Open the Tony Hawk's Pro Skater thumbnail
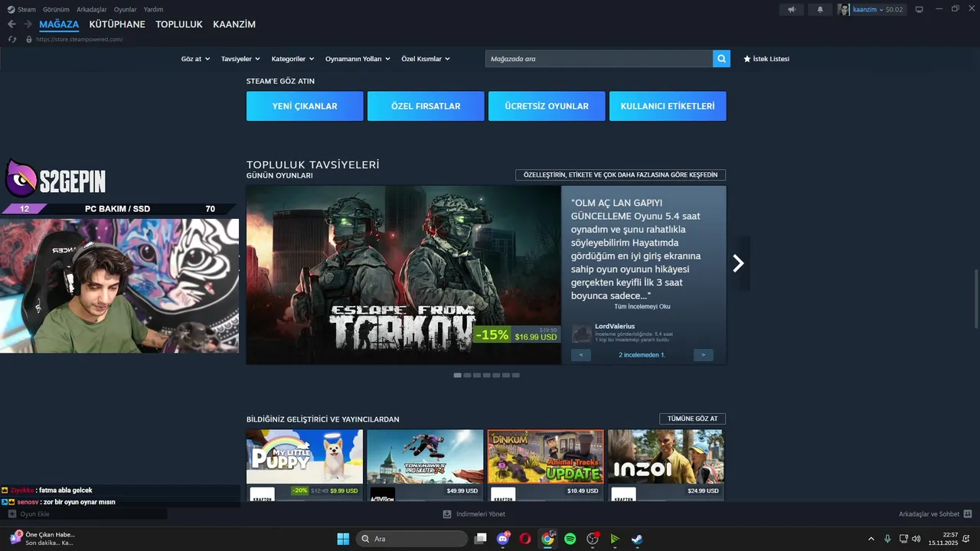980x551 pixels. coord(425,456)
